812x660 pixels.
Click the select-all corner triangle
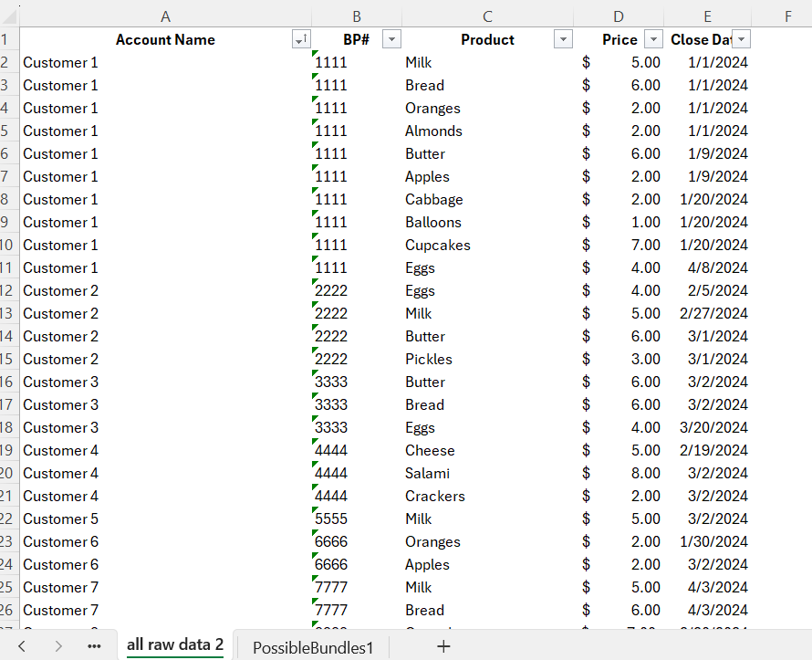(9, 16)
